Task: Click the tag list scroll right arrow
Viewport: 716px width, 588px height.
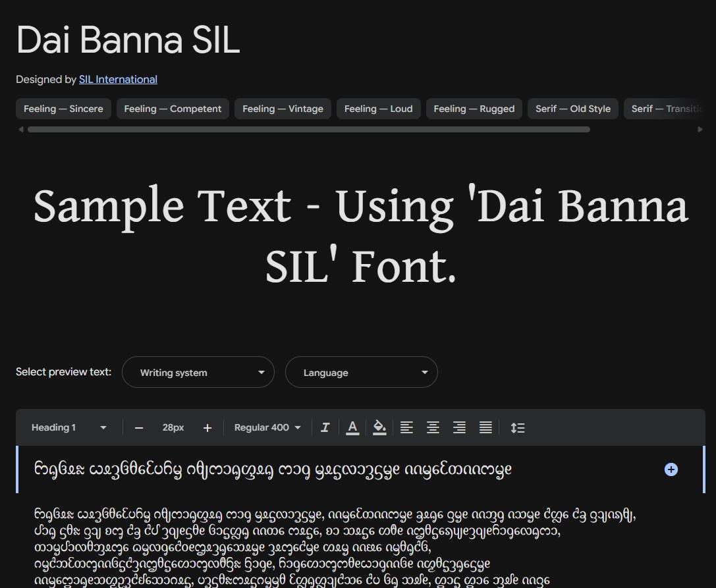Action: click(x=700, y=130)
